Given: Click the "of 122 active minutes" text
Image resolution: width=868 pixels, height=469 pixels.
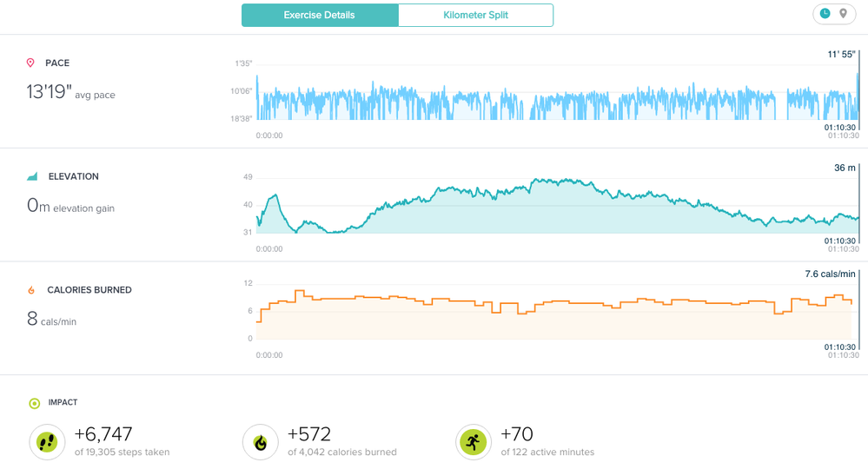Looking at the screenshot, I should (x=547, y=452).
